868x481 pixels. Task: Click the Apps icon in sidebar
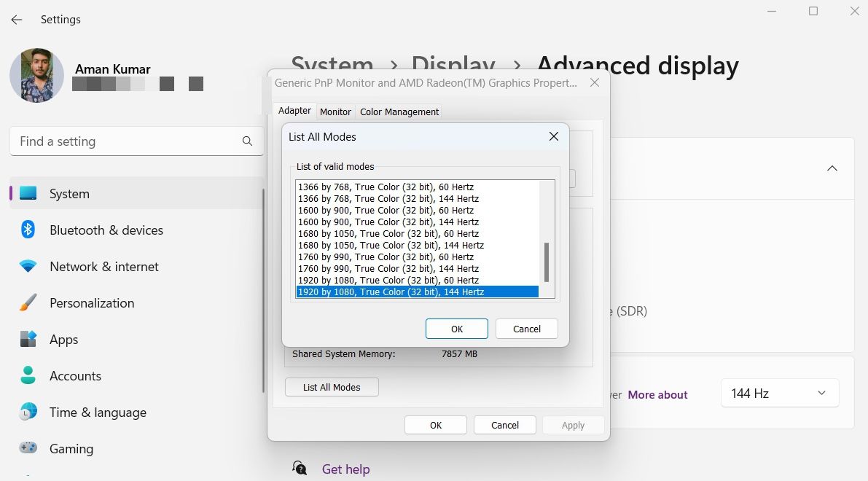click(x=28, y=340)
